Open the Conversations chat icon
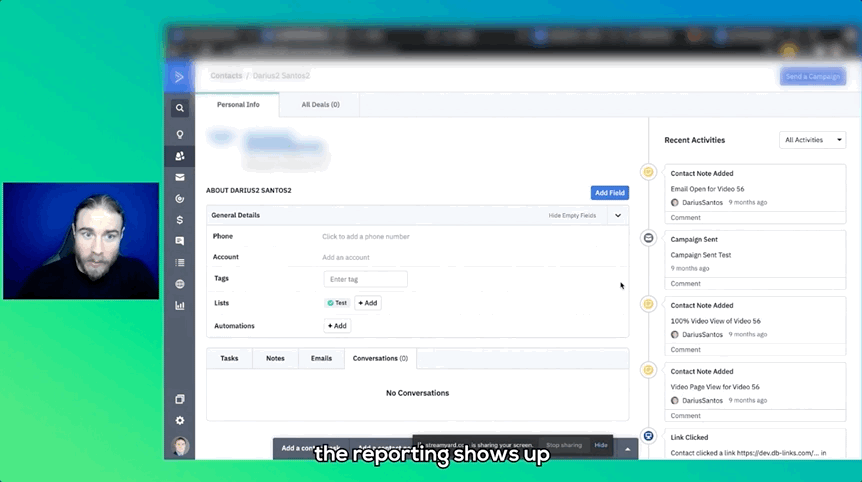This screenshot has width=862, height=482. coord(180,241)
